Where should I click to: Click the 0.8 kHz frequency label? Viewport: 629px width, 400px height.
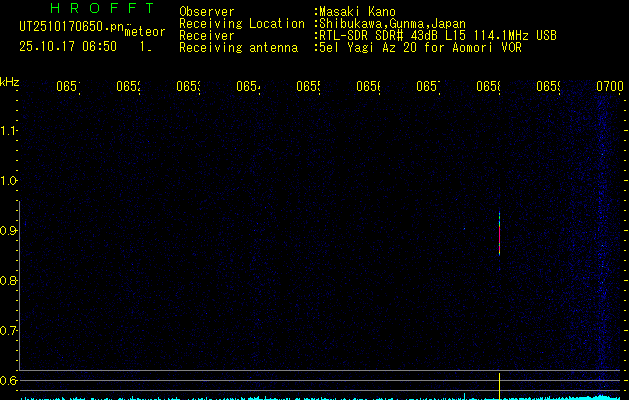[8, 280]
